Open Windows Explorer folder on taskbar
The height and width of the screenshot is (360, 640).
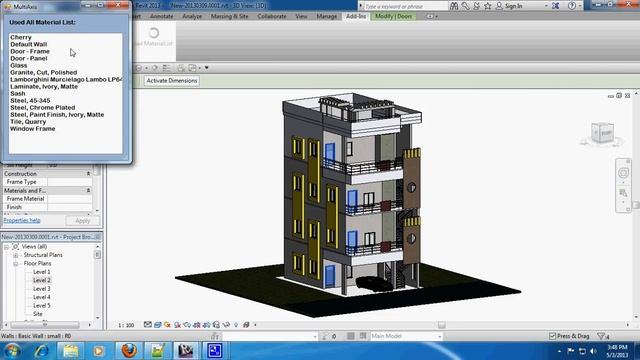click(70, 351)
